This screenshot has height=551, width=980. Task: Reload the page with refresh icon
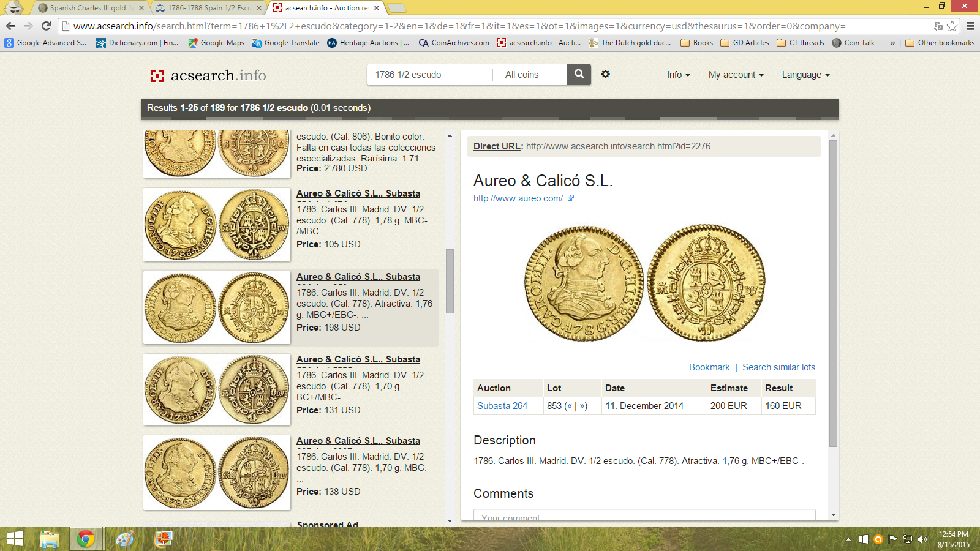(46, 26)
